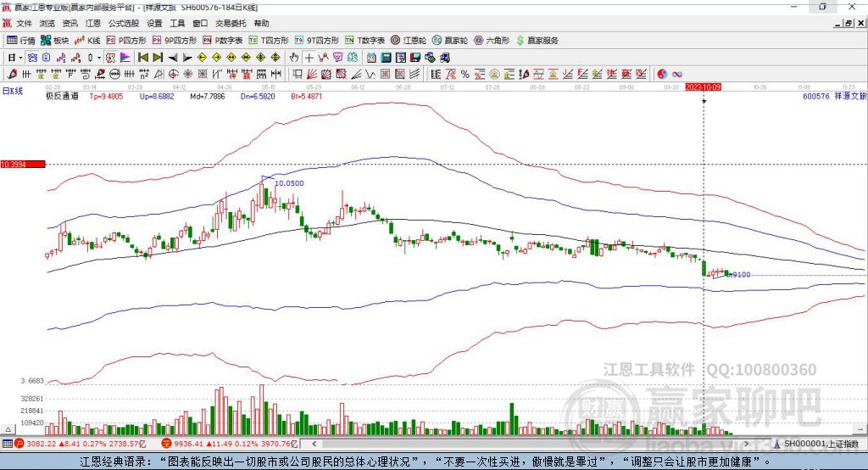Click the highlighted 2023-10-09 date marker

click(703, 87)
